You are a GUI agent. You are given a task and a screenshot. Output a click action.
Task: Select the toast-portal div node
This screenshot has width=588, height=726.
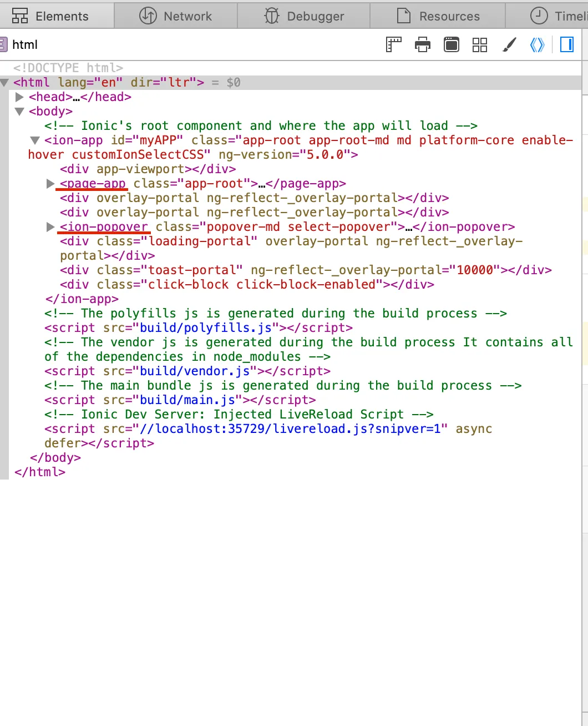coord(306,270)
